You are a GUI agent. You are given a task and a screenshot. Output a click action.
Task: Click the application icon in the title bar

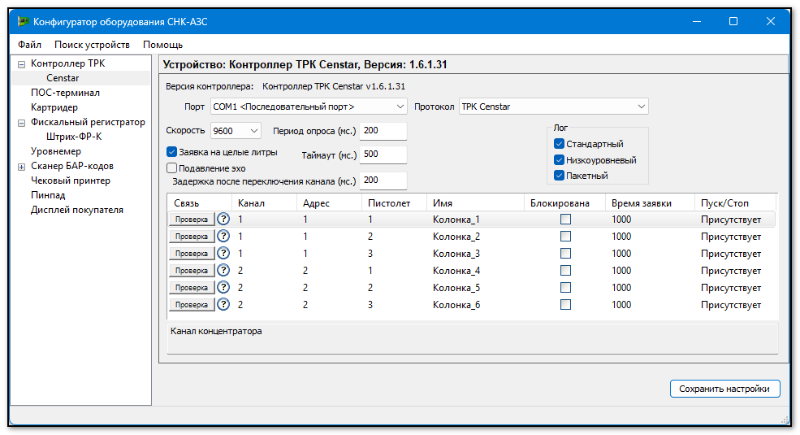click(21, 20)
